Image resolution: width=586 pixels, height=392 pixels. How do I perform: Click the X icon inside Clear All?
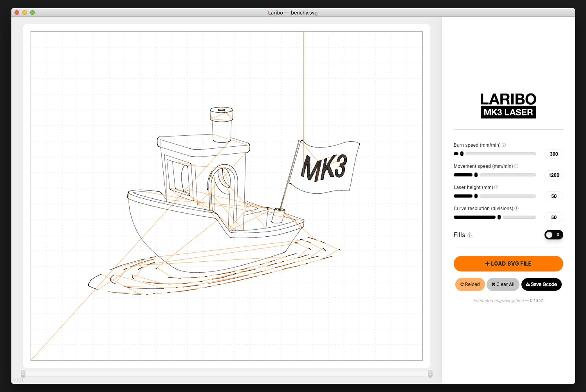click(x=493, y=284)
